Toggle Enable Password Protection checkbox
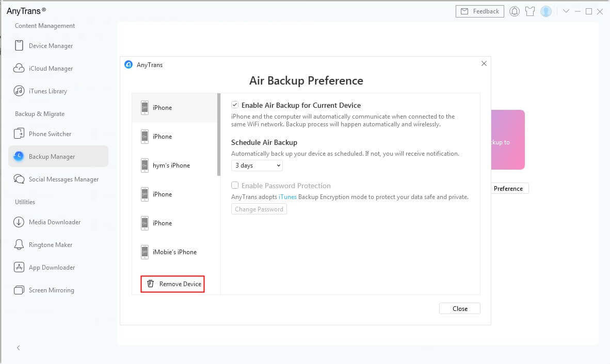 pos(235,186)
